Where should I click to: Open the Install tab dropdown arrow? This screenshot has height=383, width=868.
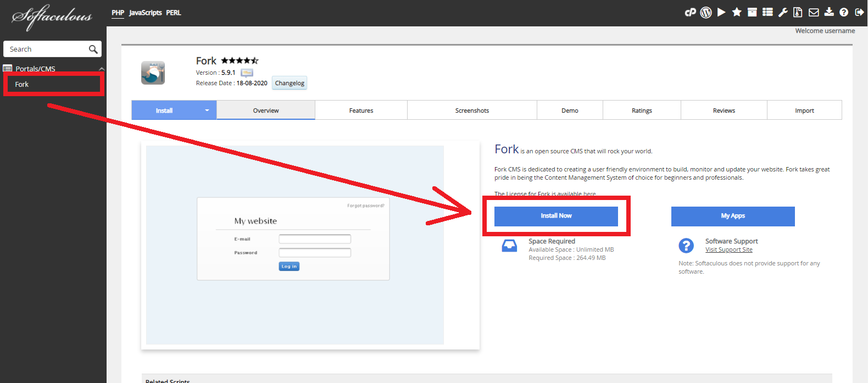click(207, 110)
